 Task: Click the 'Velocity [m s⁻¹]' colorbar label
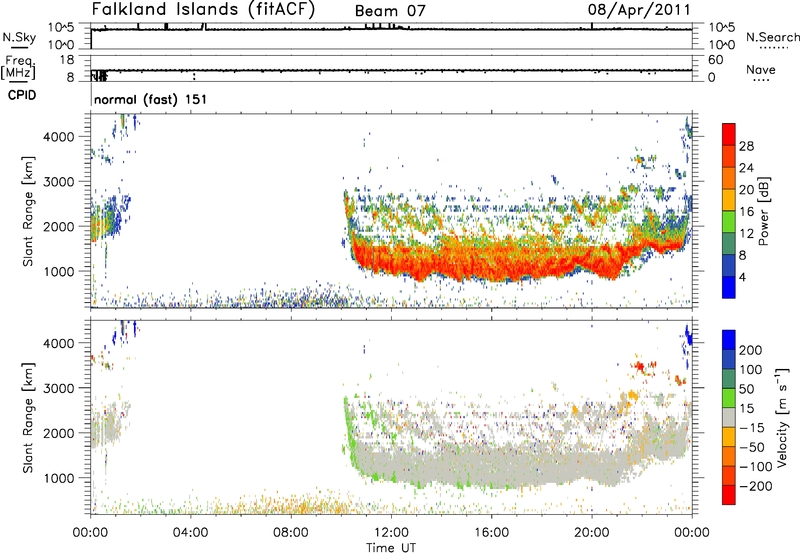tap(782, 417)
